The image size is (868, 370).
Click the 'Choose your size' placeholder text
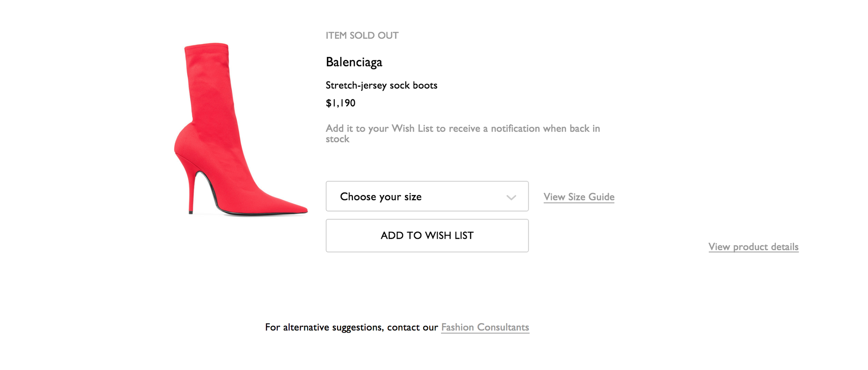point(381,197)
